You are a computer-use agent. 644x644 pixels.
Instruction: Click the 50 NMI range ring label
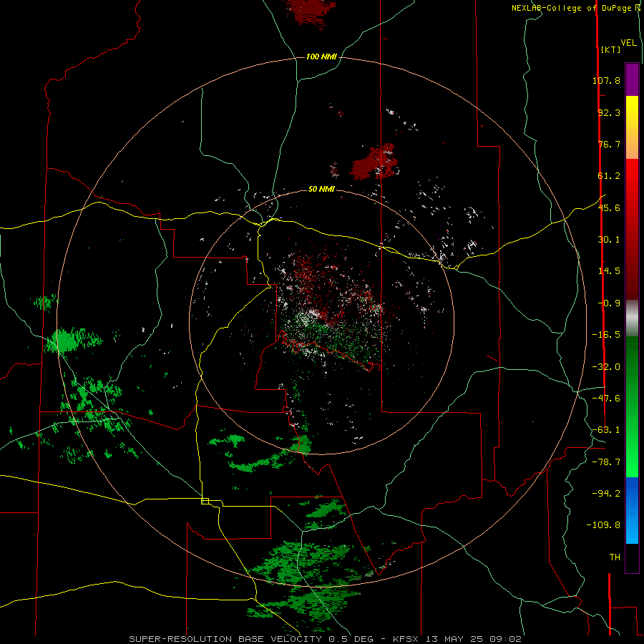pos(321,189)
